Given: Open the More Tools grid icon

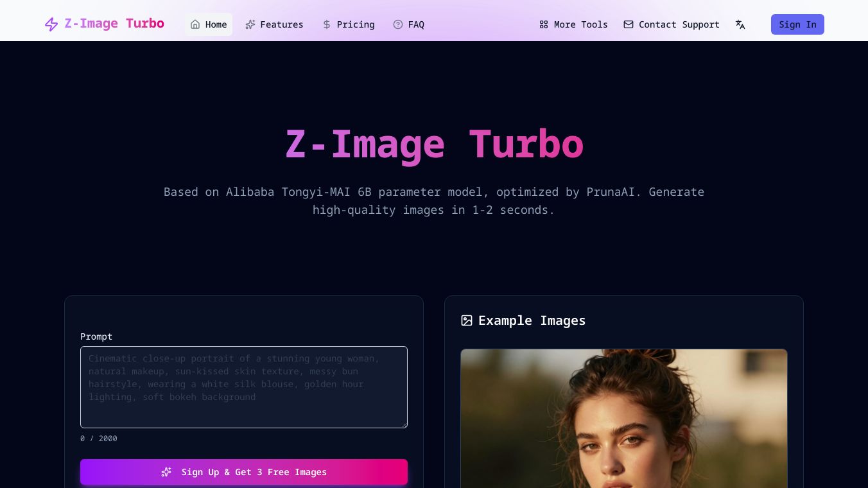Looking at the screenshot, I should [544, 24].
